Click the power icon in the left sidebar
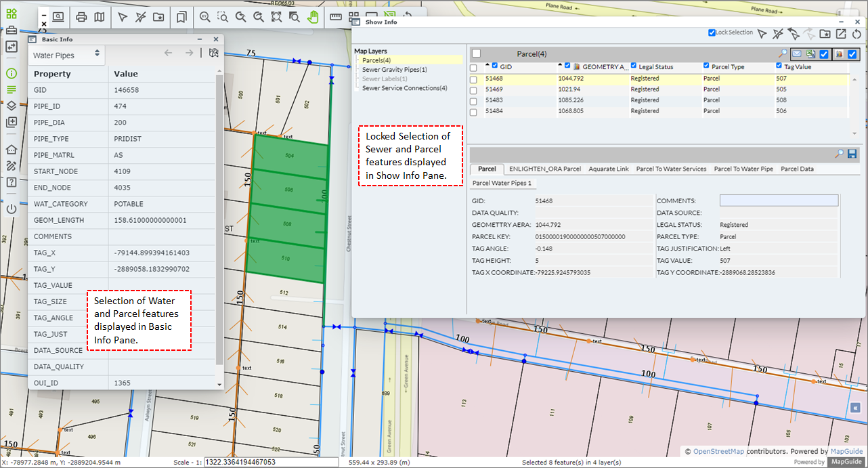 tap(12, 209)
